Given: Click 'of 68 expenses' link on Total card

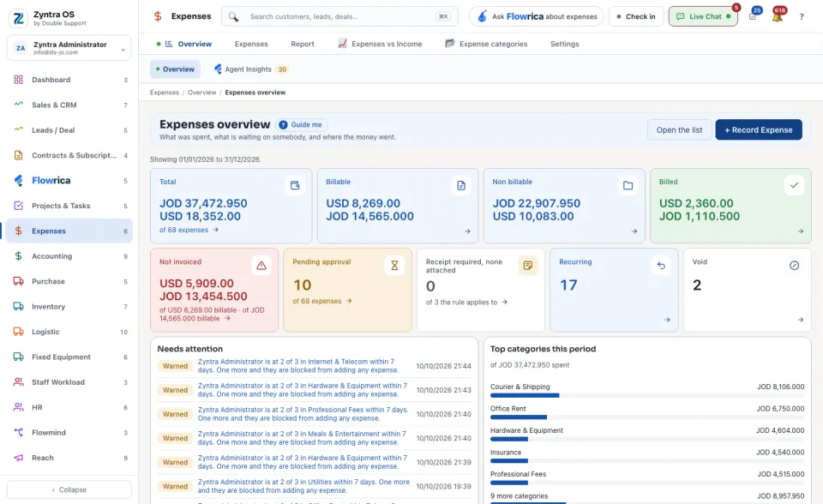Looking at the screenshot, I should 189,230.
